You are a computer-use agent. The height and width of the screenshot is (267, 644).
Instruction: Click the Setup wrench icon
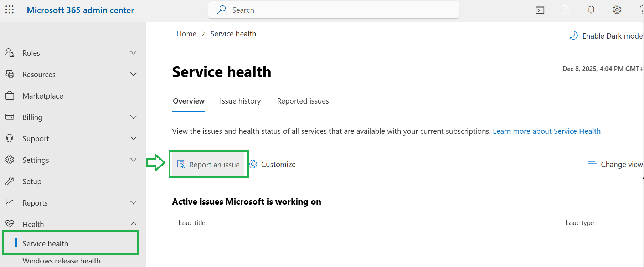pyautogui.click(x=10, y=181)
